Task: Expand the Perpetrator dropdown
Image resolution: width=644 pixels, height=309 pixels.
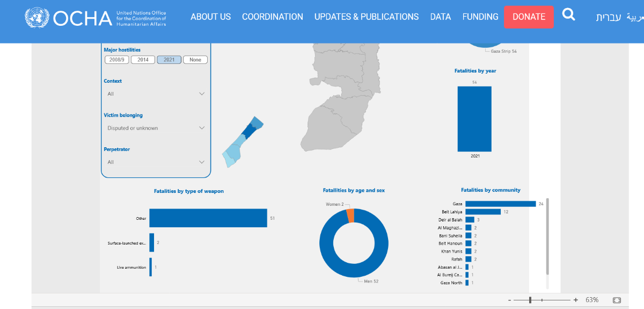Action: [x=156, y=162]
